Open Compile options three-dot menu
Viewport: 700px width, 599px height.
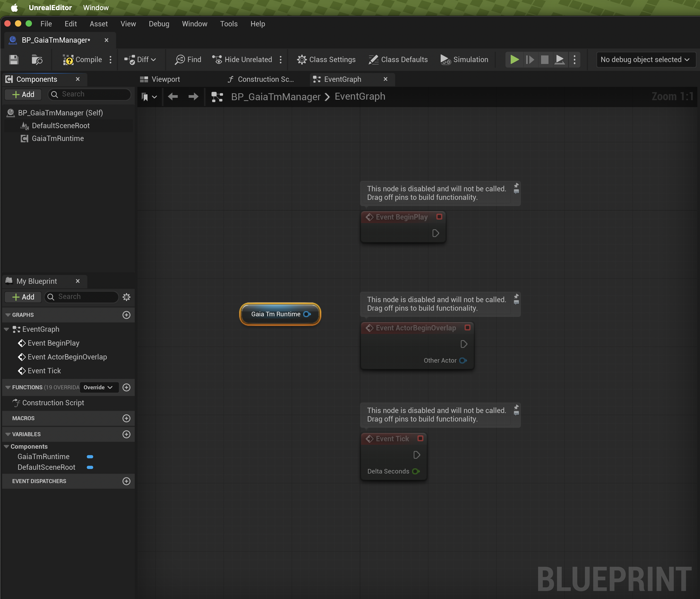(110, 60)
